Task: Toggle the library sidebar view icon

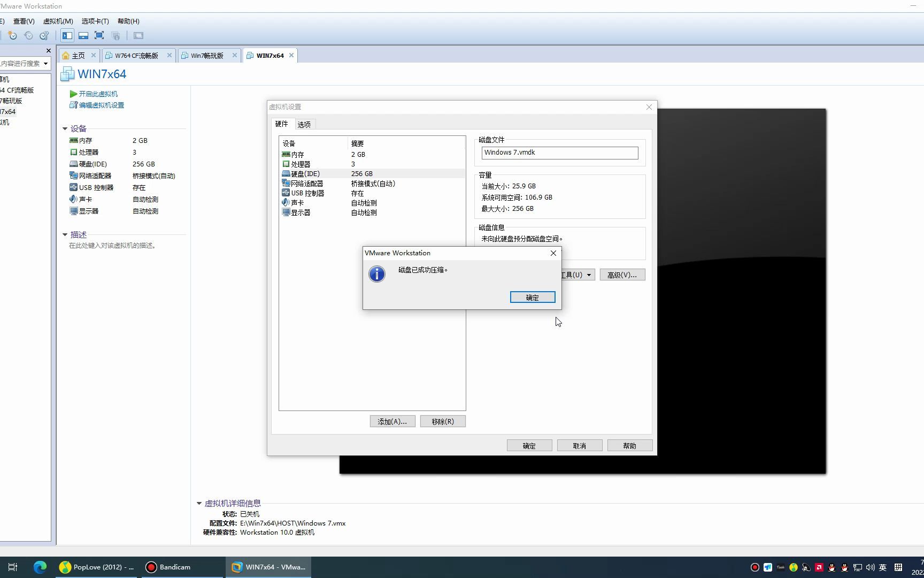Action: [x=67, y=36]
